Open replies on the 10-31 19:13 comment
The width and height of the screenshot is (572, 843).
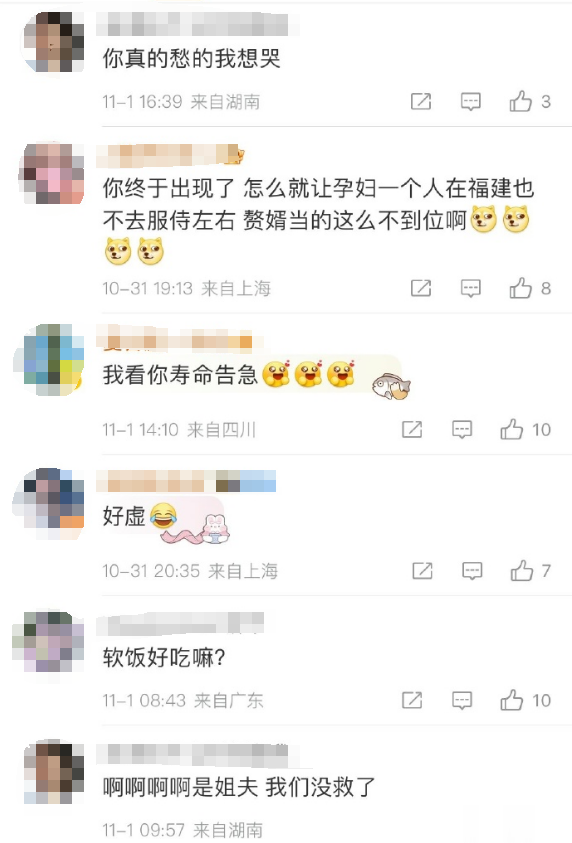470,289
